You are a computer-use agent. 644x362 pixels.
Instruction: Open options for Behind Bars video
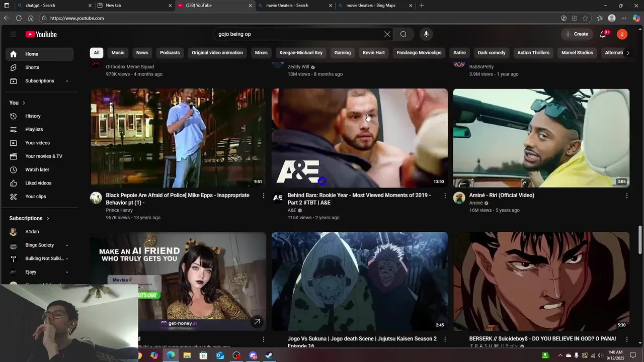[445, 196]
